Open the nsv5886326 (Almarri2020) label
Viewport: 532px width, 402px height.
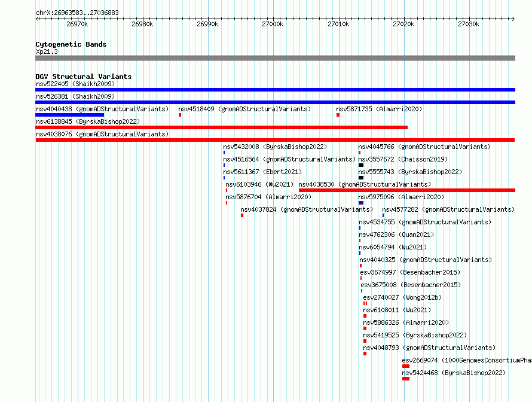[x=406, y=322]
